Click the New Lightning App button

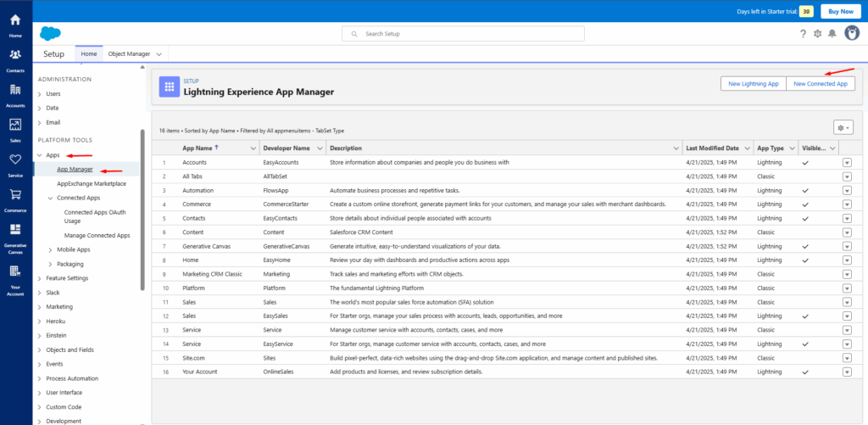coord(754,84)
